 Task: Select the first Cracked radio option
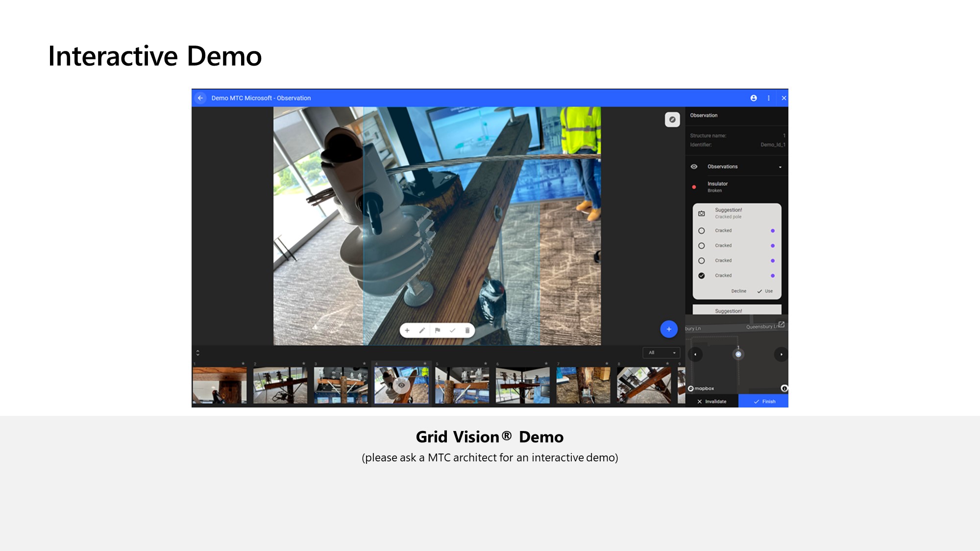702,231
